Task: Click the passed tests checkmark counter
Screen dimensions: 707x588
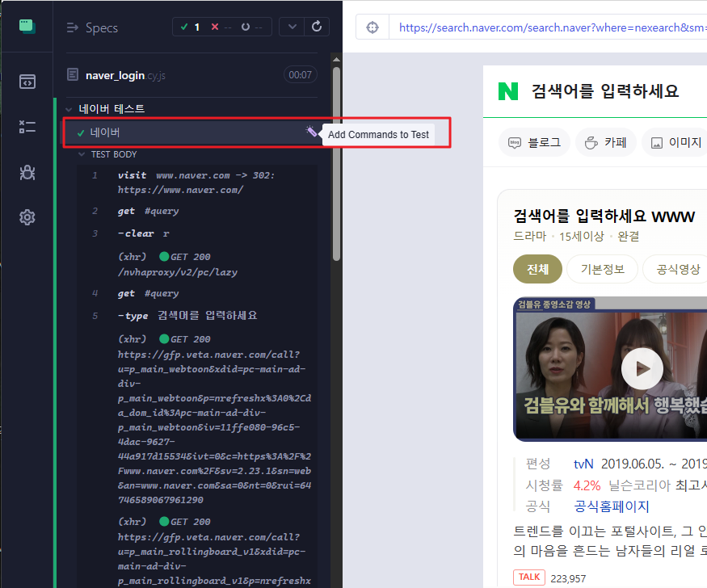Action: 190,27
